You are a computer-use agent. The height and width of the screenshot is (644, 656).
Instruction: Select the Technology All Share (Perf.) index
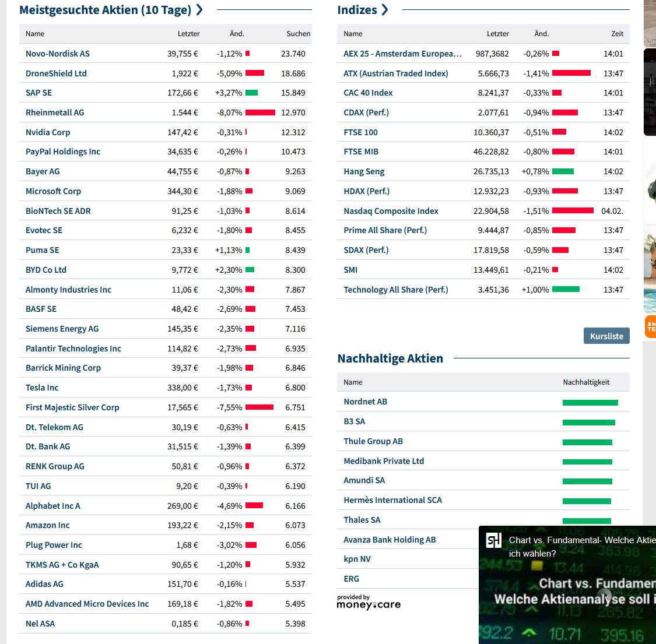coord(395,290)
